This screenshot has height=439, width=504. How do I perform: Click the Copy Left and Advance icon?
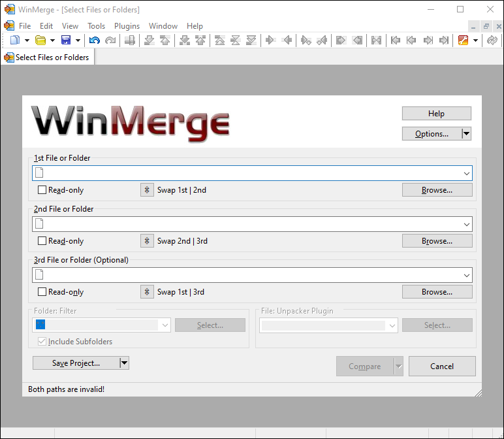[x=322, y=41]
